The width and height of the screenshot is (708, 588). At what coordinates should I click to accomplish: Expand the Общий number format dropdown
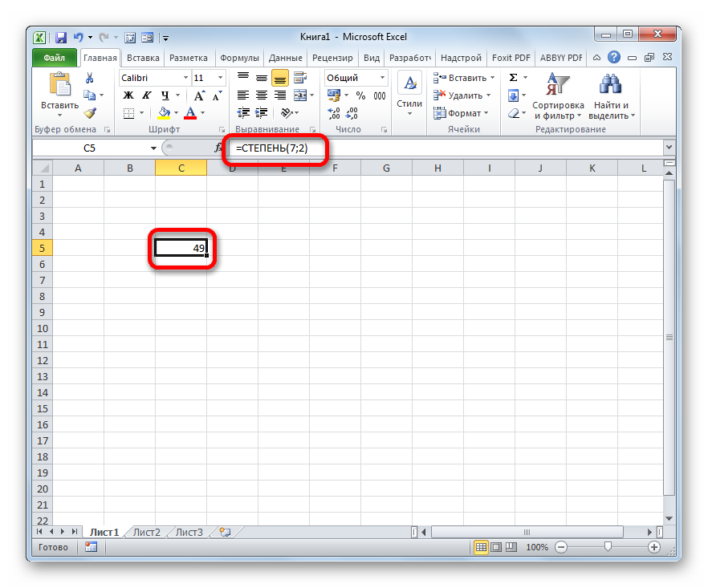coord(382,78)
